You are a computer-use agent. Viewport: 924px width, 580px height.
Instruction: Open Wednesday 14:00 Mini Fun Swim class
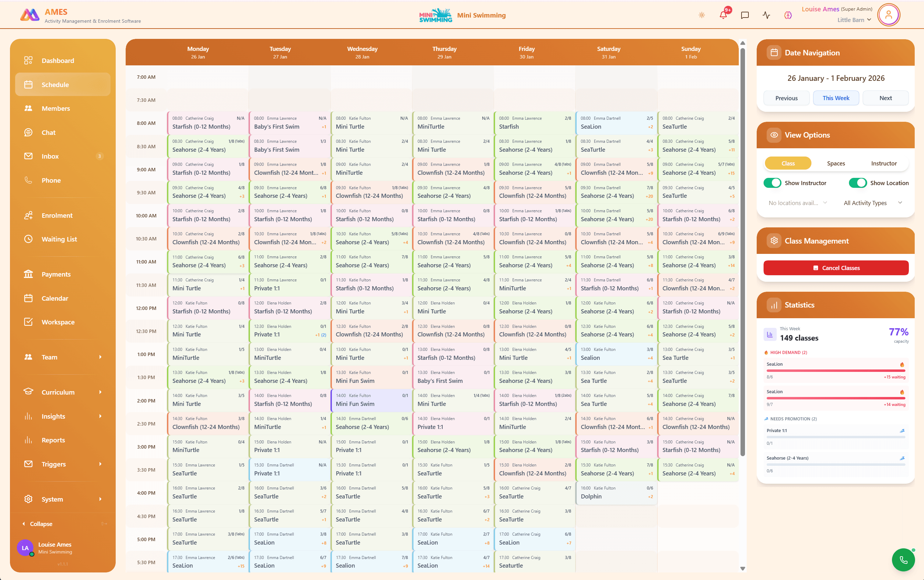click(371, 400)
